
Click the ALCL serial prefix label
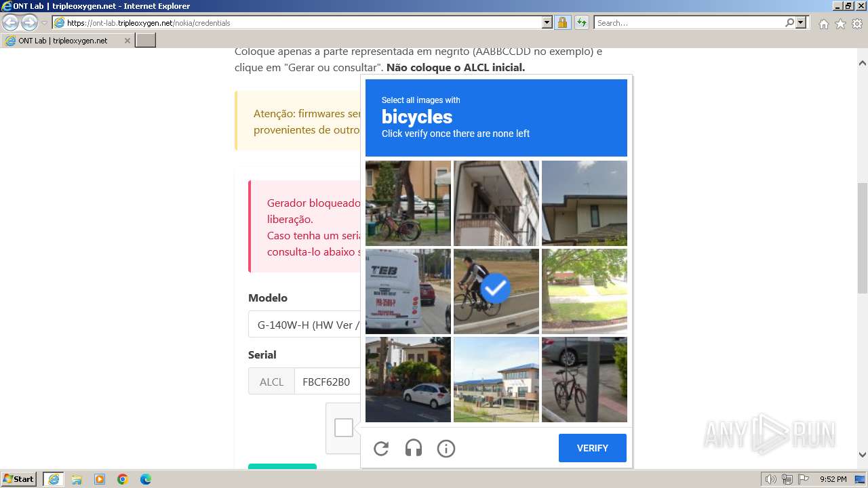[x=271, y=382]
